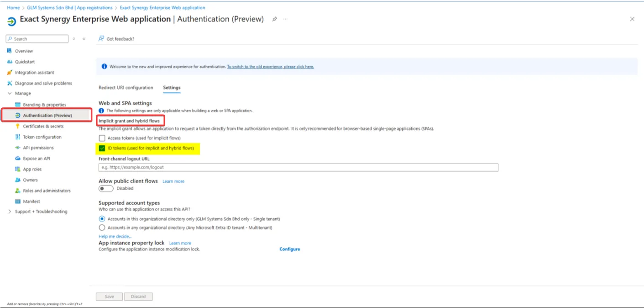Click the Got feedback icon
Image resolution: width=644 pixels, height=308 pixels.
click(101, 39)
